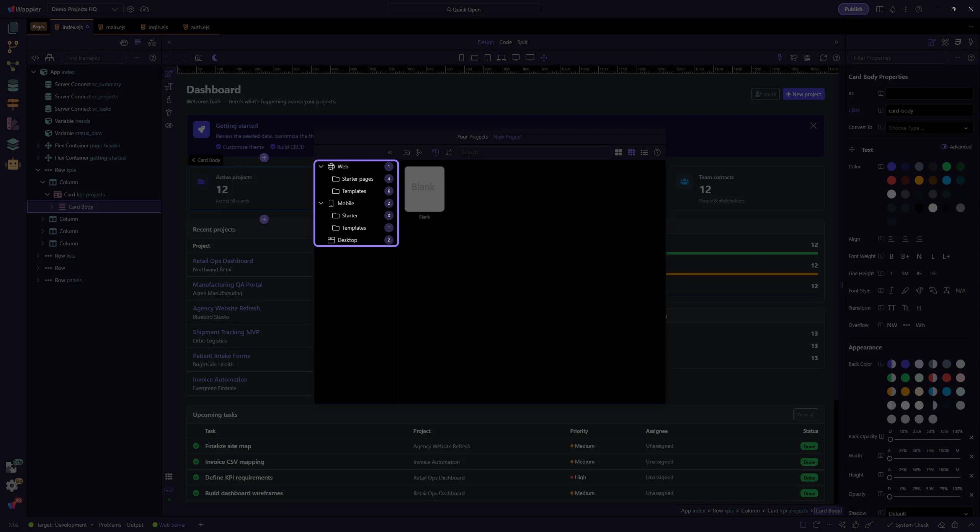Viewport: 980px width, 532px height.
Task: Open the Convert To type dropdown
Action: 929,128
